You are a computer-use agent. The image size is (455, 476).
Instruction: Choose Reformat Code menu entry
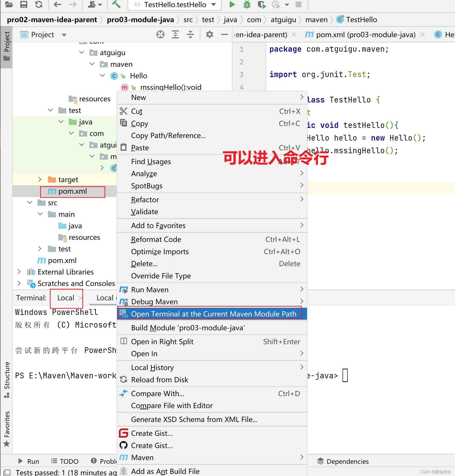[212, 239]
